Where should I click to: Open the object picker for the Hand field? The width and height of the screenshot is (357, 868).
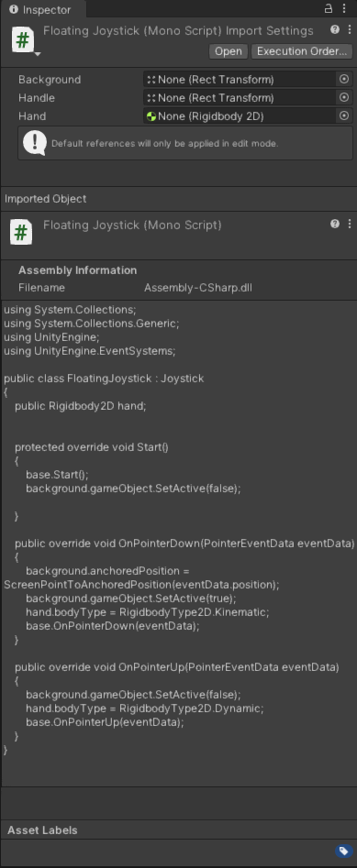pos(344,115)
